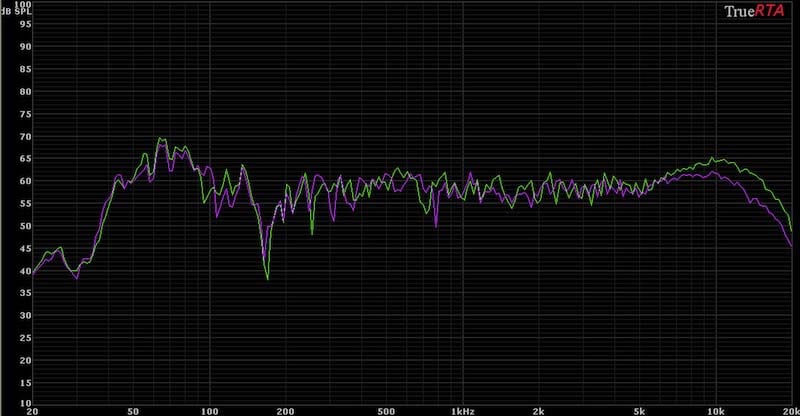This screenshot has width=800, height=416.
Task: Click the green trace's deepest dip before 200 Hz
Action: (267, 279)
